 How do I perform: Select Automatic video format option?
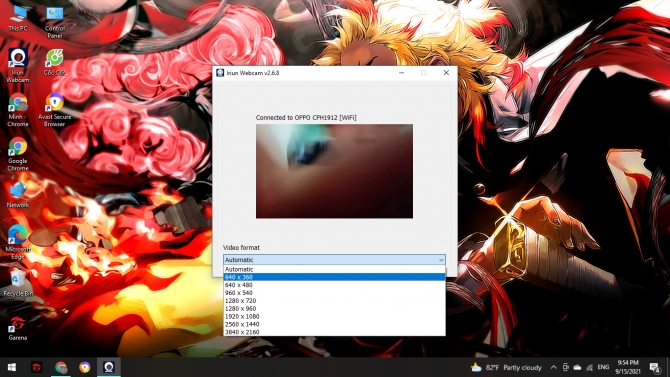(334, 269)
